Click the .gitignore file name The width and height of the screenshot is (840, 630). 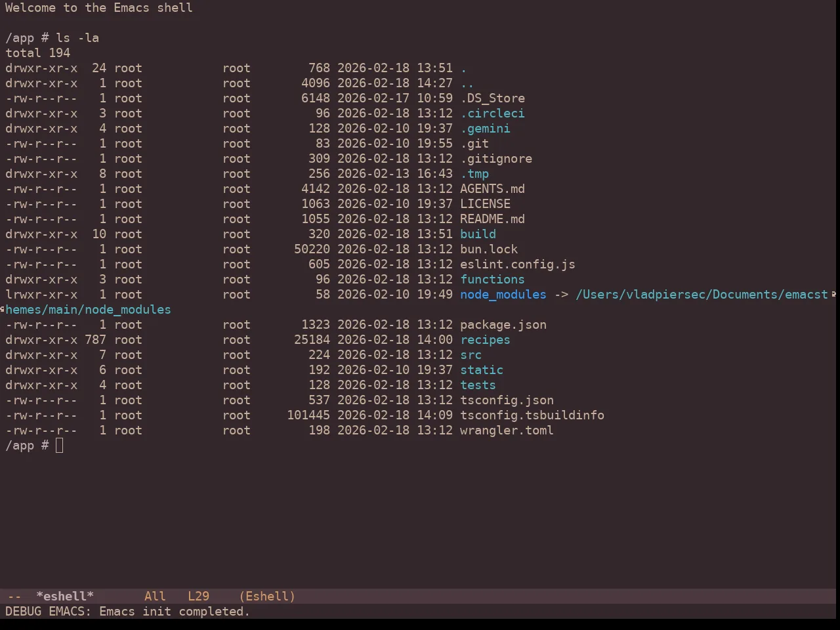[496, 159]
